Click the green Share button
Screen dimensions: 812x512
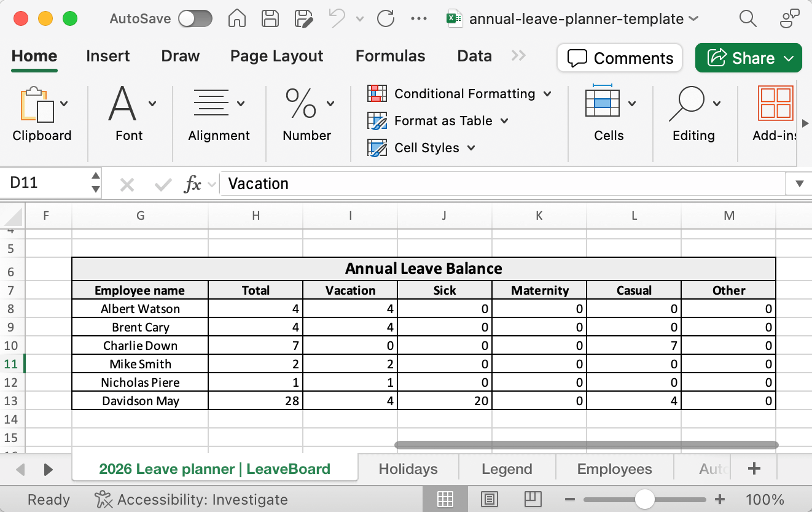tap(748, 58)
